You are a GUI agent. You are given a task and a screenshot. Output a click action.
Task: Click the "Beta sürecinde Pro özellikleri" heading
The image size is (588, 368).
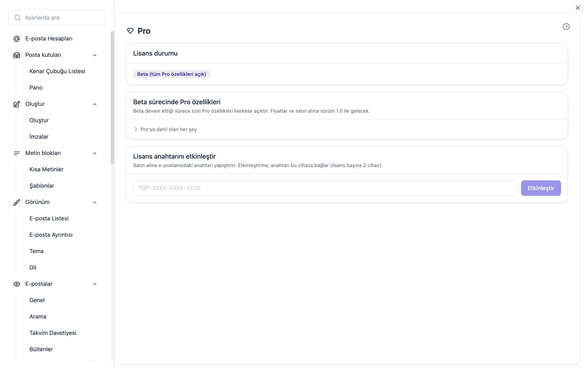[x=177, y=102]
